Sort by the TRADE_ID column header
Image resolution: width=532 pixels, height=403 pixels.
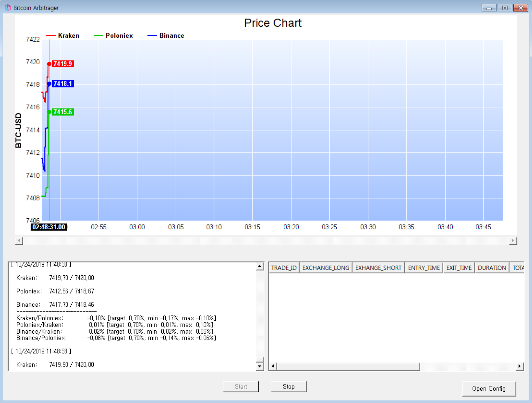pos(284,268)
